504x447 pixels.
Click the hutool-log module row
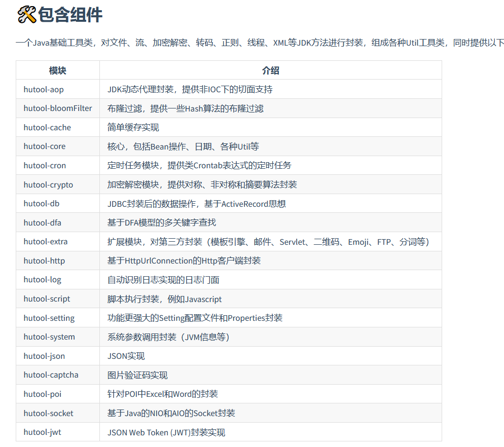tap(42, 279)
